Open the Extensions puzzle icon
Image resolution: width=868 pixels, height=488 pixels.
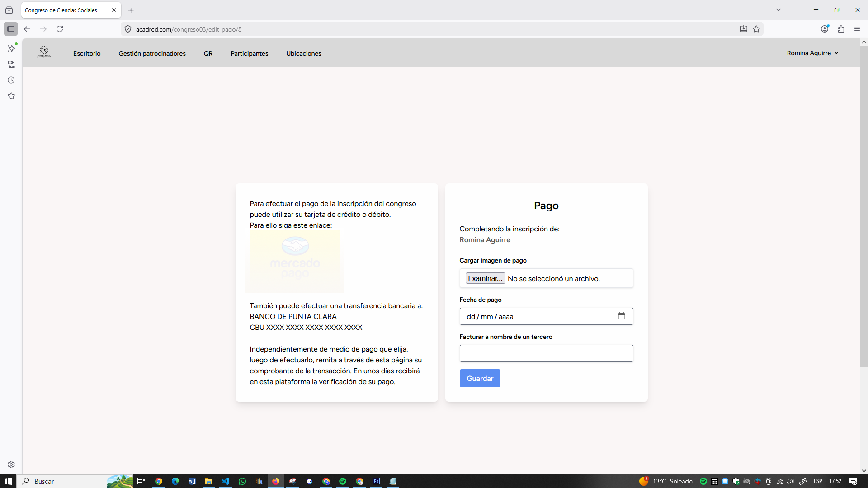(x=841, y=29)
